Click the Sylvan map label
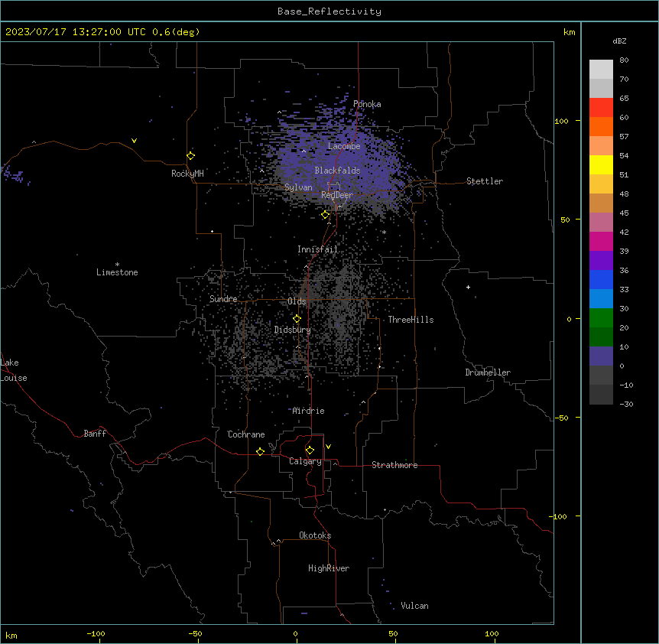 pos(298,187)
